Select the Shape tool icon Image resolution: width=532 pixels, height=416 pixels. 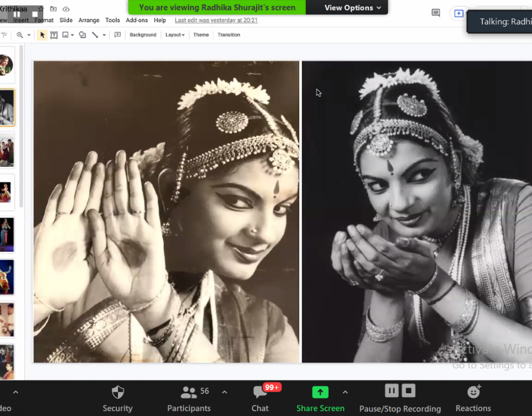click(x=82, y=35)
